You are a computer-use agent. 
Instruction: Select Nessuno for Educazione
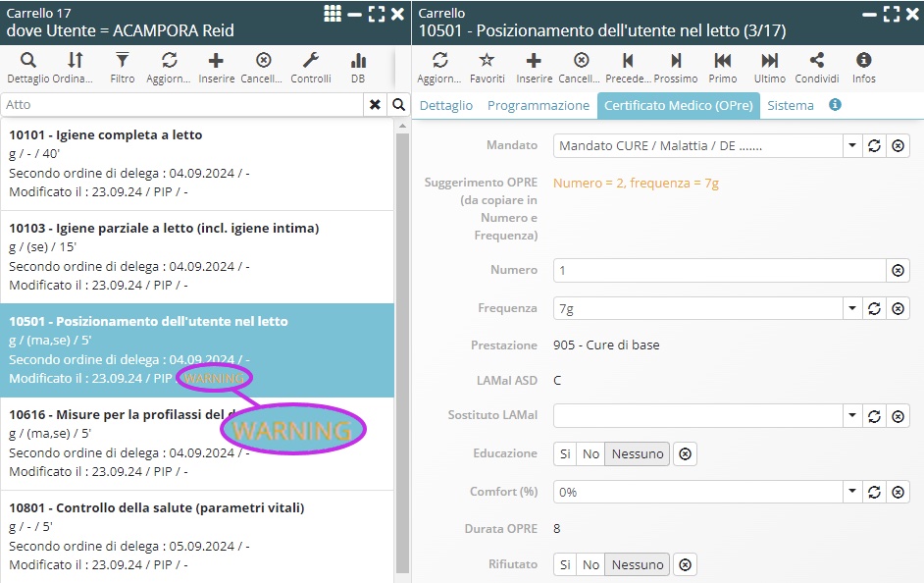tap(638, 453)
